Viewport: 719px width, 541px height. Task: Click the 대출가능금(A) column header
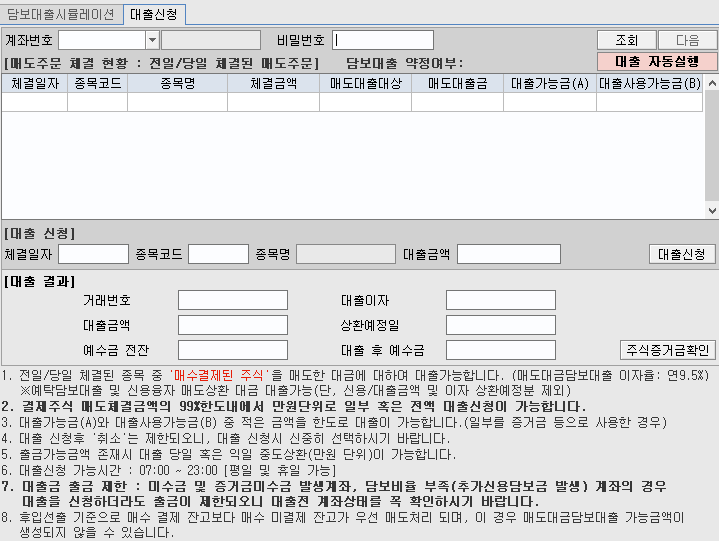[x=550, y=83]
